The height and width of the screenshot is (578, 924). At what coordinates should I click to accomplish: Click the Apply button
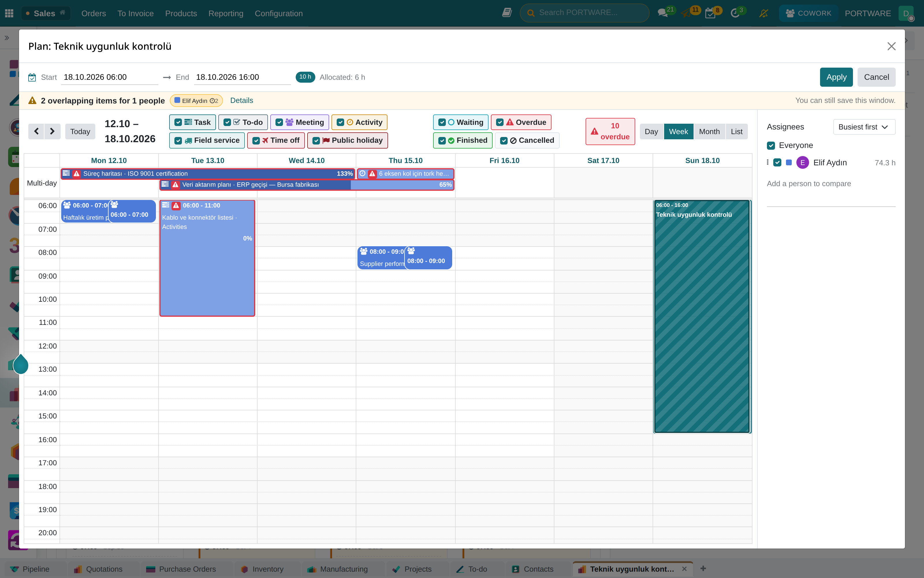coord(836,77)
